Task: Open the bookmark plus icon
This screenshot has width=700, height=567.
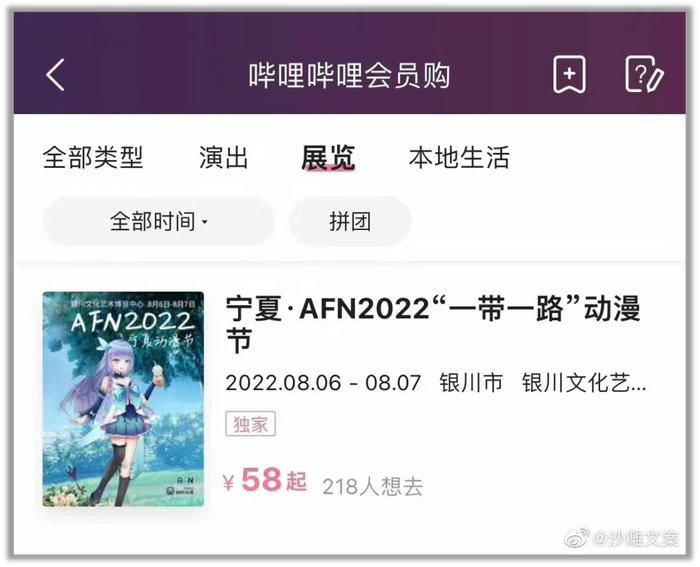Action: [569, 75]
